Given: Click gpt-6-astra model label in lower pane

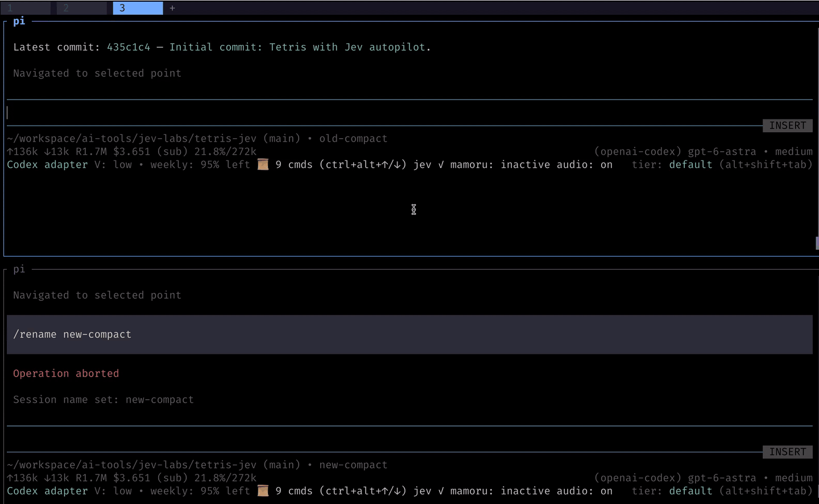Looking at the screenshot, I should point(722,478).
